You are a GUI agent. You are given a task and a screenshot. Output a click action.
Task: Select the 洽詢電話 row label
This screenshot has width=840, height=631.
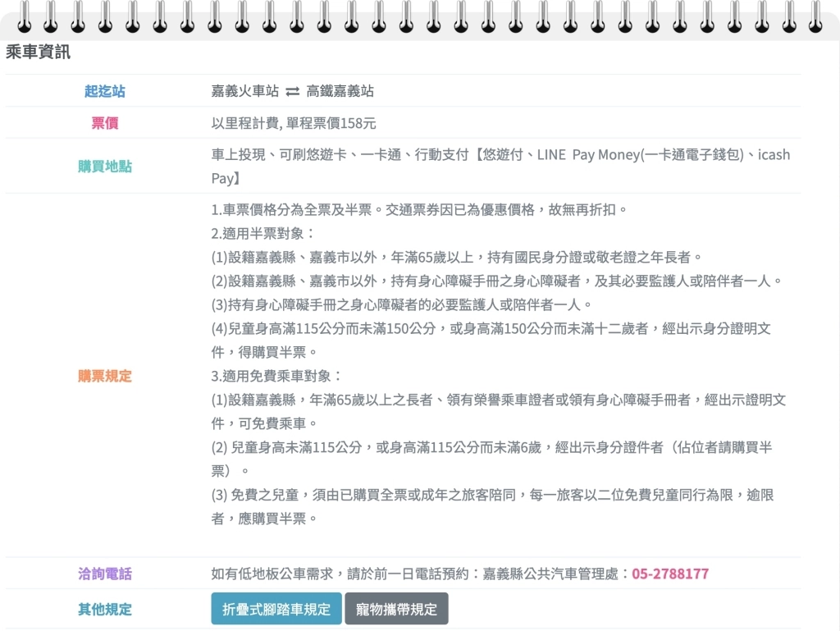(x=104, y=574)
